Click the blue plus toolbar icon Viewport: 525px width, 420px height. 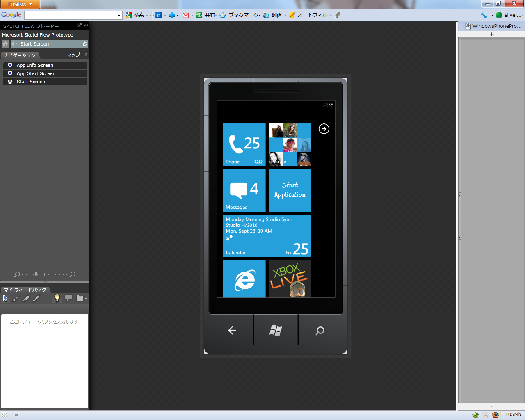click(172, 15)
